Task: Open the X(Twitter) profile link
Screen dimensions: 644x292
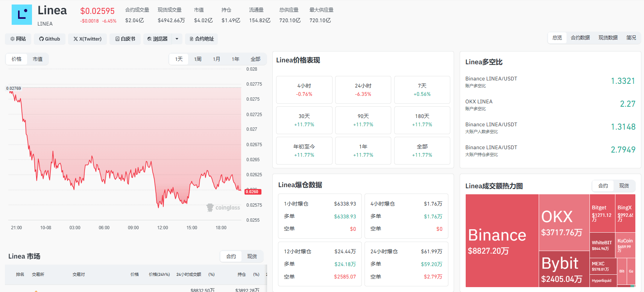Action: pyautogui.click(x=87, y=39)
